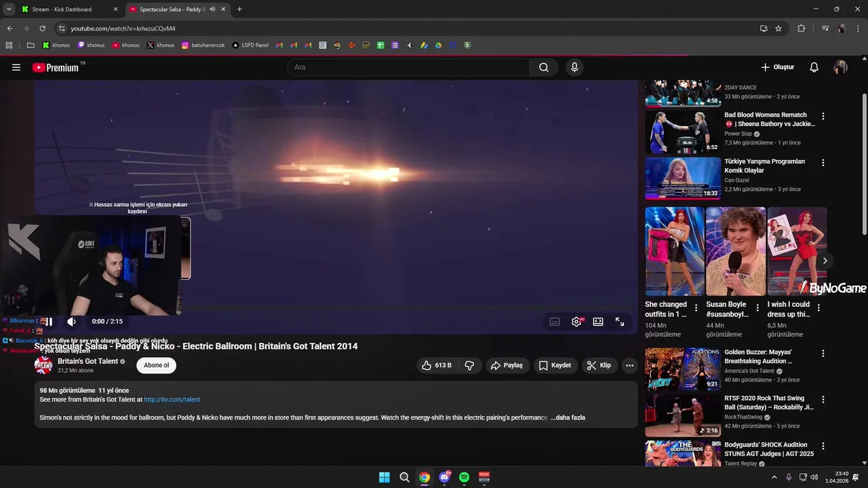Open Discord from taskbar
Viewport: 868px width, 488px height.
[x=444, y=477]
